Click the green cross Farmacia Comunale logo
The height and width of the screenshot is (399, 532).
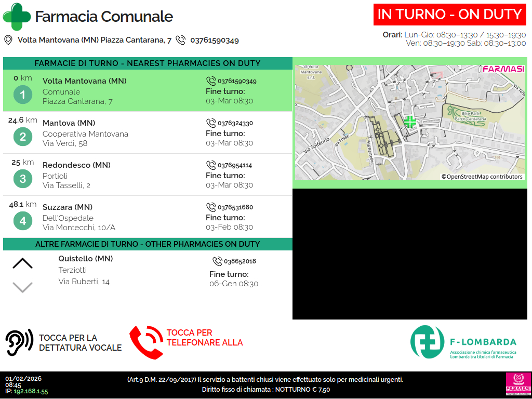click(17, 16)
